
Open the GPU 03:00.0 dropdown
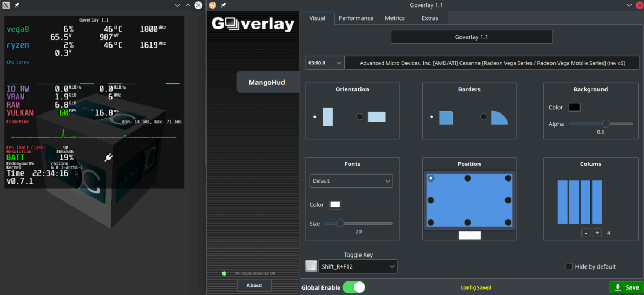[325, 63]
